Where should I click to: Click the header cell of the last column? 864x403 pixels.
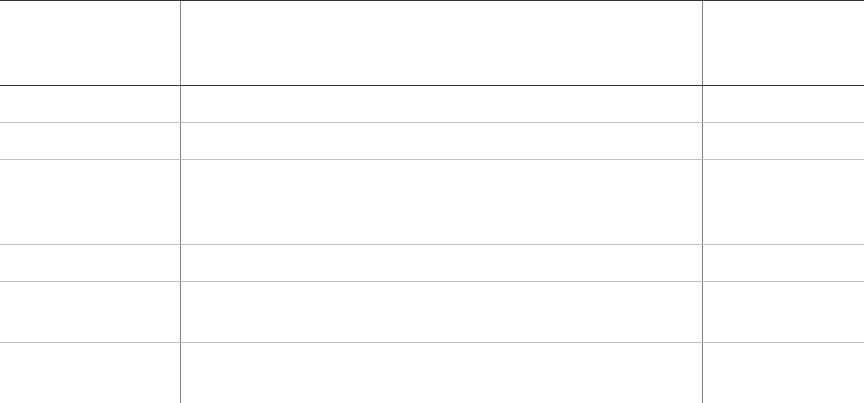pos(783,43)
